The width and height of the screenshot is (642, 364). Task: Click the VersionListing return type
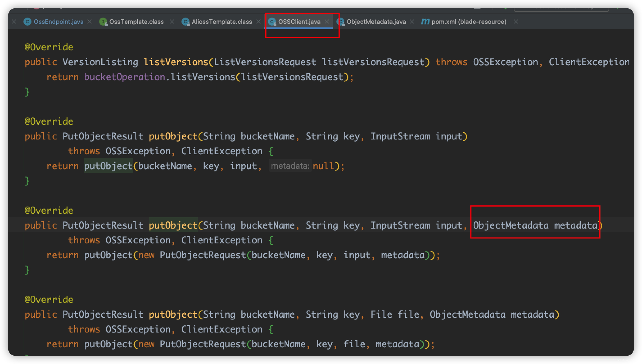[100, 62]
